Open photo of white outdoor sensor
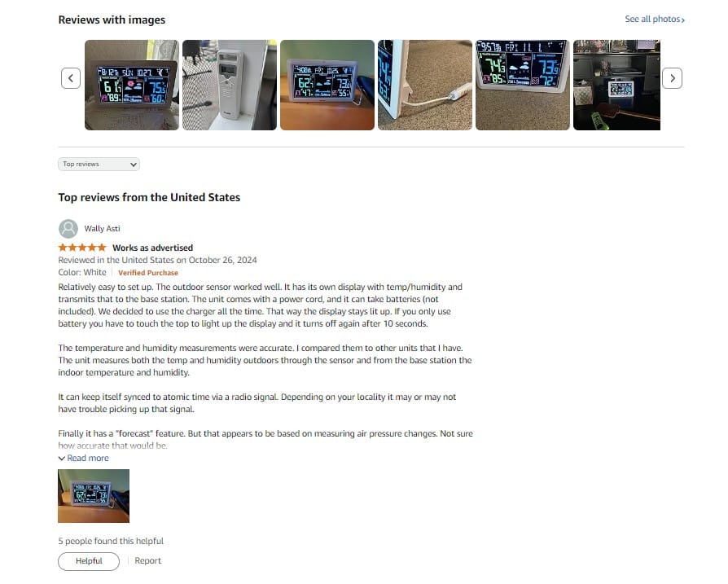 [230, 85]
